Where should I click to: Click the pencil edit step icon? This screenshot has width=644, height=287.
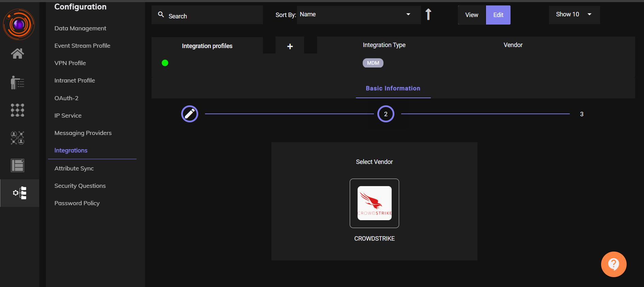click(x=190, y=114)
